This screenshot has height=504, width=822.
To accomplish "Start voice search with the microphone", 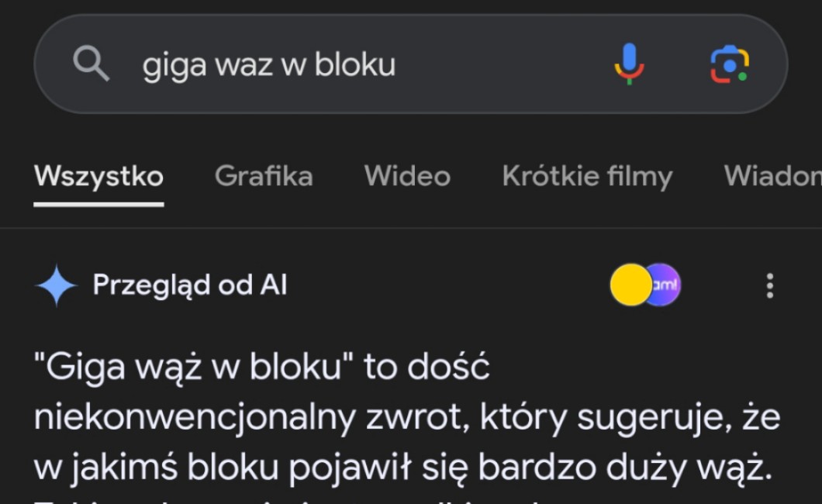I will pos(629,64).
